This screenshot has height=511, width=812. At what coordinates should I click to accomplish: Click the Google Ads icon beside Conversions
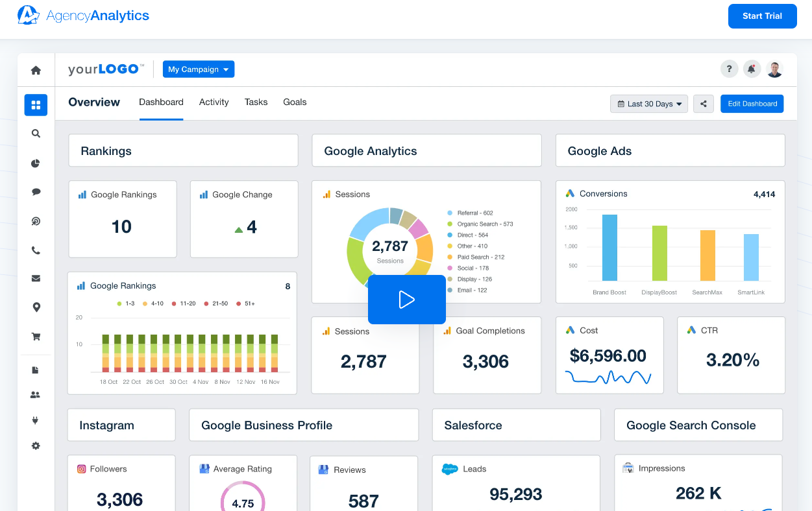click(x=570, y=193)
